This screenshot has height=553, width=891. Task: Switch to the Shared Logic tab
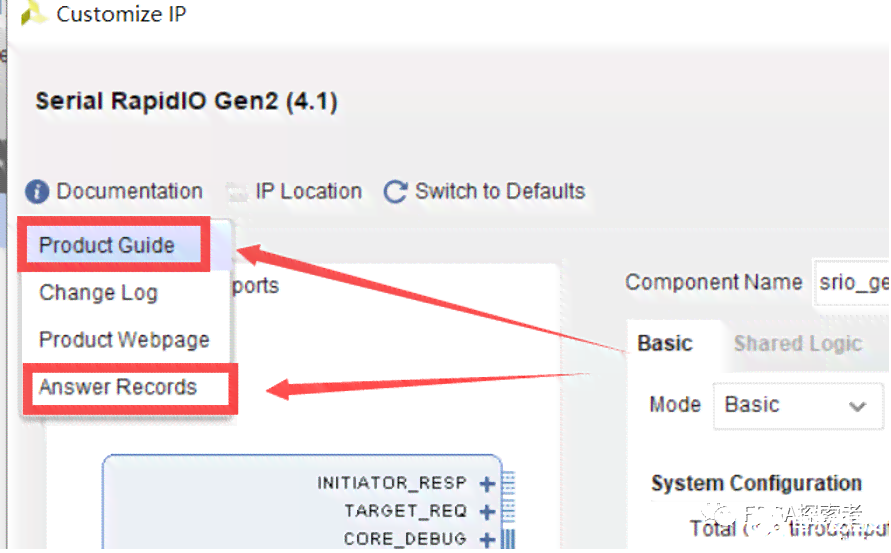point(798,343)
